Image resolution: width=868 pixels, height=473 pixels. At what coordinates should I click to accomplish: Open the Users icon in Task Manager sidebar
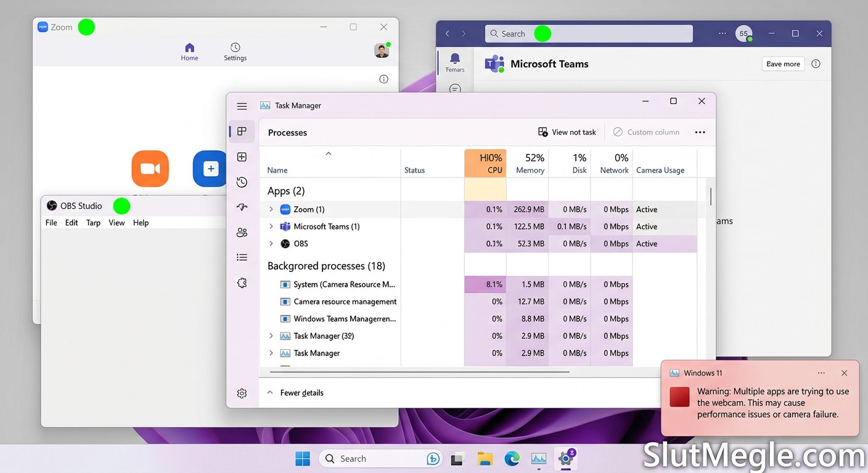click(242, 232)
